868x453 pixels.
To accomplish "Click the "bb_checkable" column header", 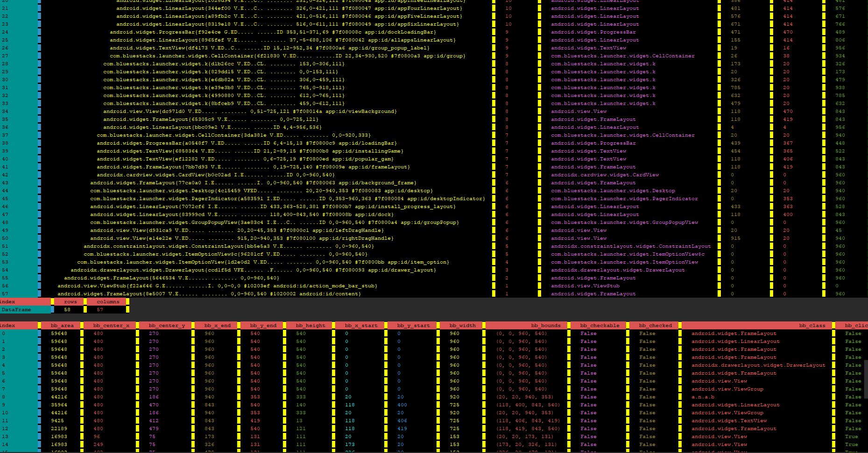I will pos(600,325).
